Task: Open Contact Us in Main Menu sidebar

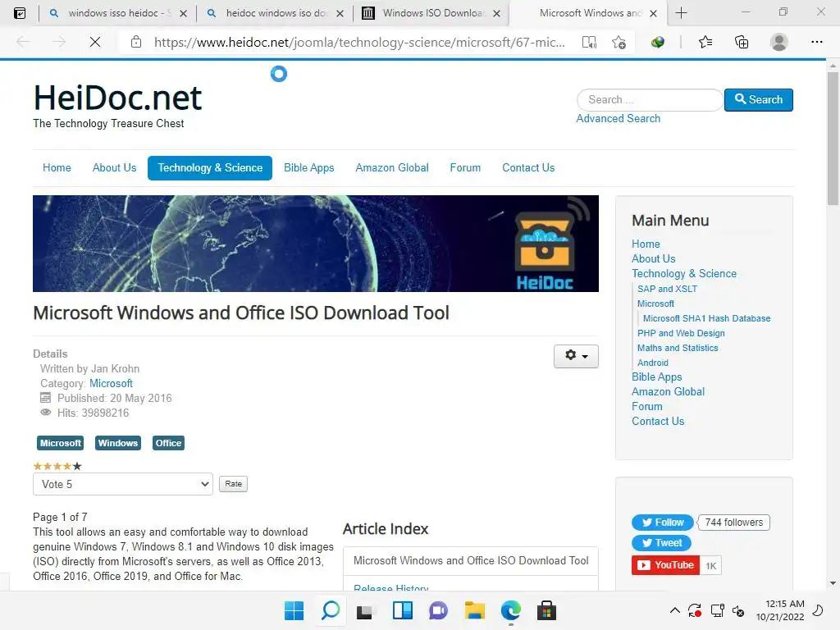Action: pos(658,421)
